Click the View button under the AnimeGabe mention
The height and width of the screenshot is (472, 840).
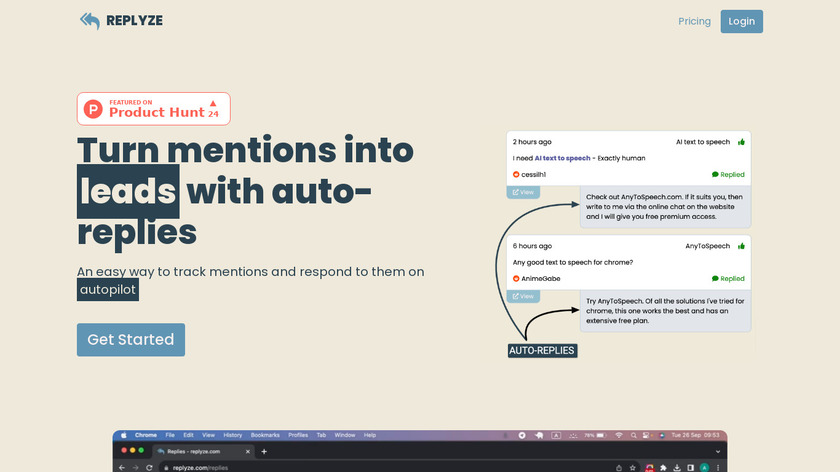click(x=523, y=296)
